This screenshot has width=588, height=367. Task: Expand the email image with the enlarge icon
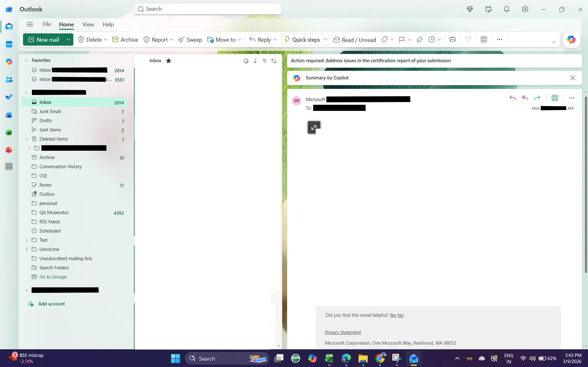pyautogui.click(x=314, y=127)
